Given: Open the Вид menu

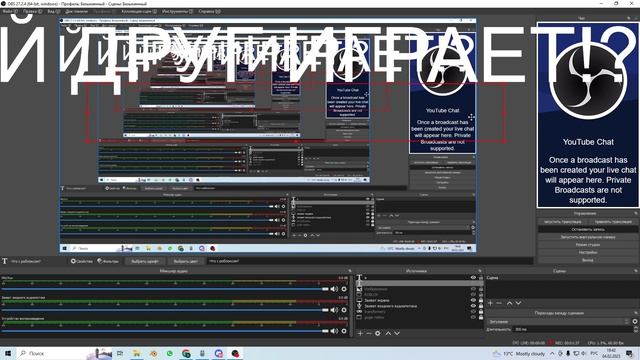Looking at the screenshot, I should pos(53,11).
